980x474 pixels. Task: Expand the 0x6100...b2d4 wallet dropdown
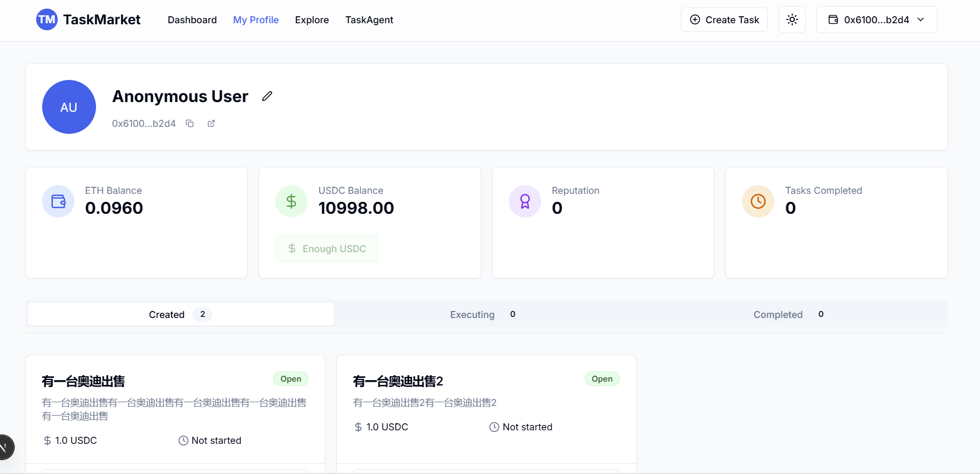click(876, 20)
